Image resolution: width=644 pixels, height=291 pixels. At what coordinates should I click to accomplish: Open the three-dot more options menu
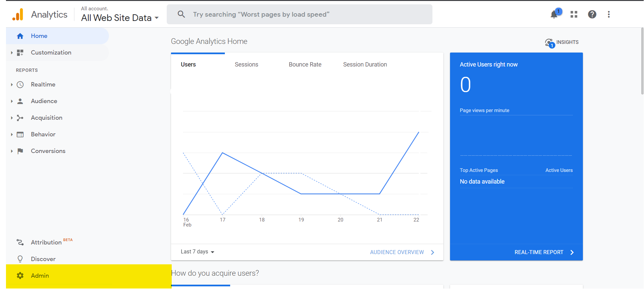pos(609,14)
